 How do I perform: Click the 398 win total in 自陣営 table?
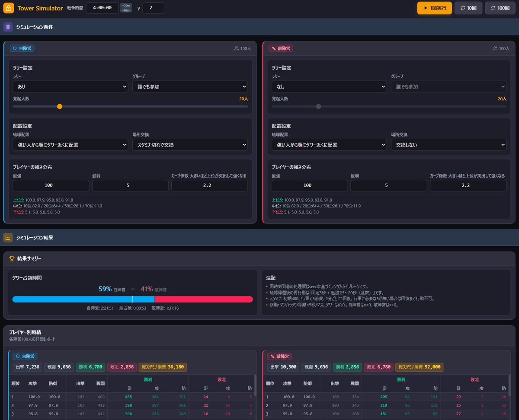(x=128, y=405)
